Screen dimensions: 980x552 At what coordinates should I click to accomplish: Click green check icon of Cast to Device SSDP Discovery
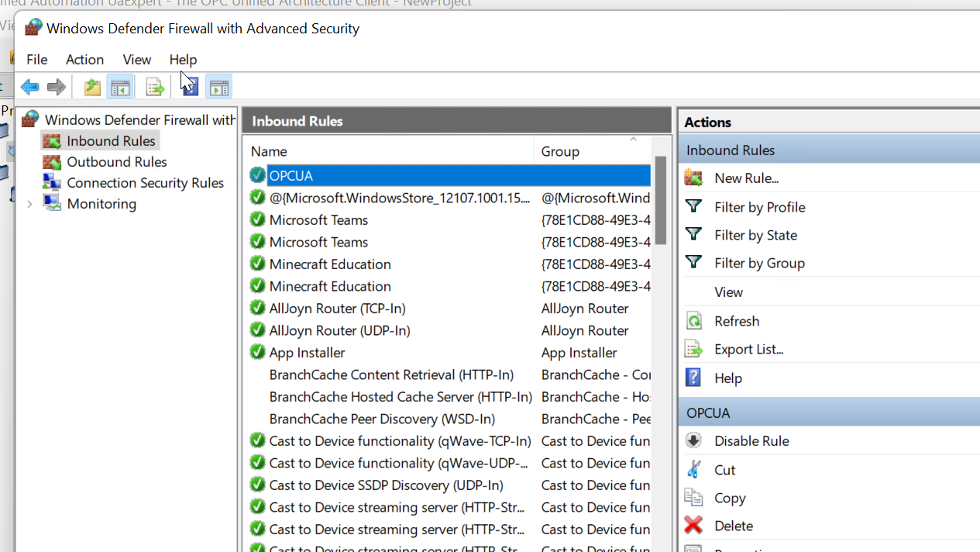258,485
